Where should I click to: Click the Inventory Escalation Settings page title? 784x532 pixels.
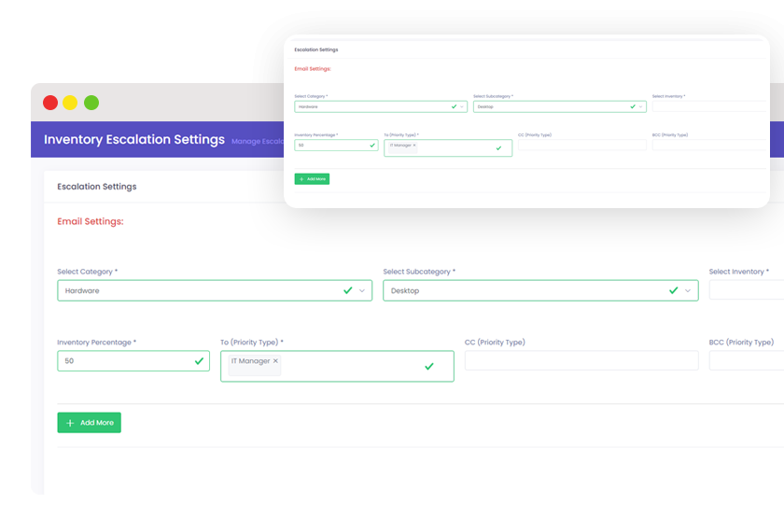click(x=134, y=139)
